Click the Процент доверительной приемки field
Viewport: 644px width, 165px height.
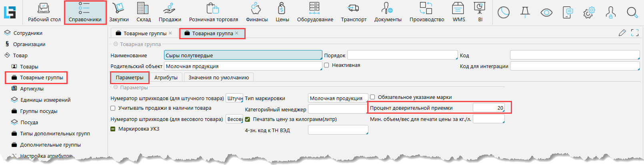click(488, 108)
